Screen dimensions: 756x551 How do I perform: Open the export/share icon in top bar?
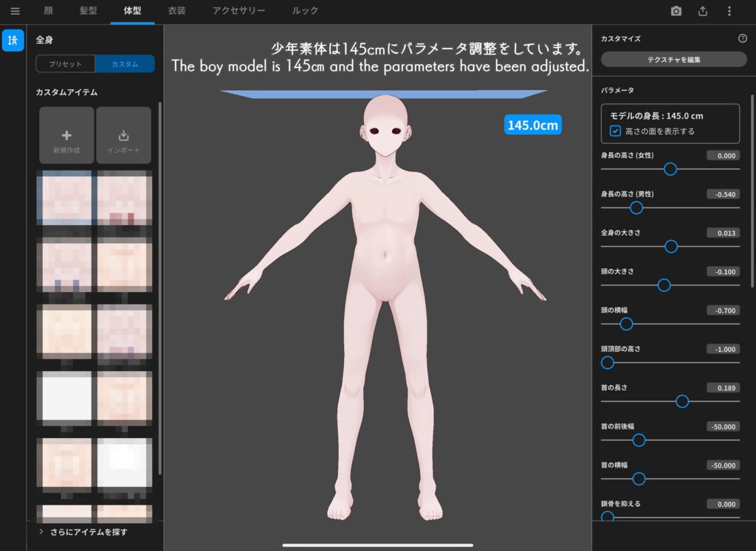[x=701, y=11]
